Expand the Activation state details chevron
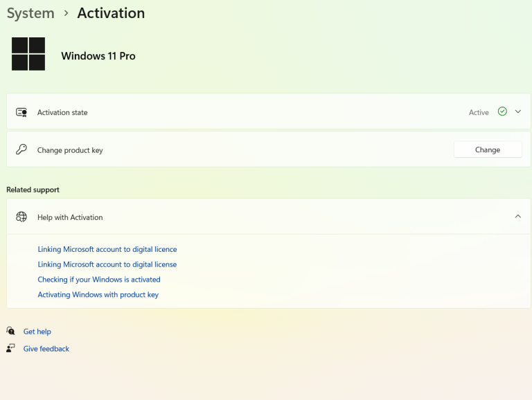This screenshot has width=532, height=400. click(x=518, y=111)
